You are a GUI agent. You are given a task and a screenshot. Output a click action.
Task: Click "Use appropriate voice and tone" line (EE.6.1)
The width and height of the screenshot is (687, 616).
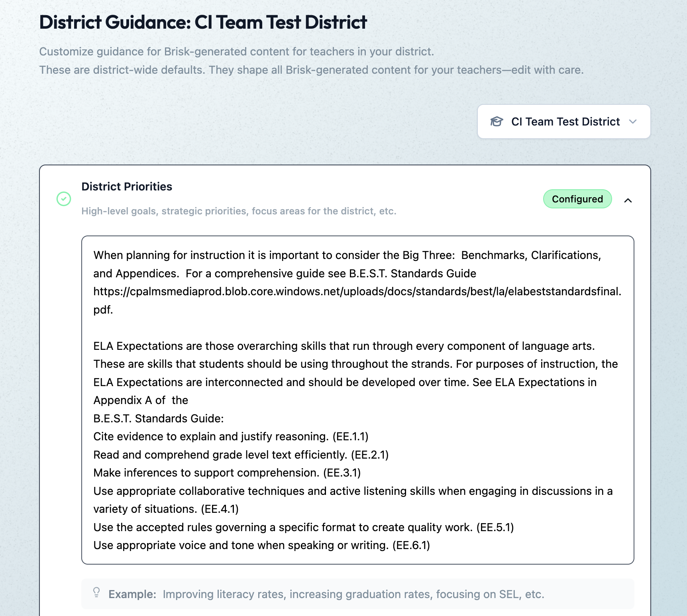262,545
